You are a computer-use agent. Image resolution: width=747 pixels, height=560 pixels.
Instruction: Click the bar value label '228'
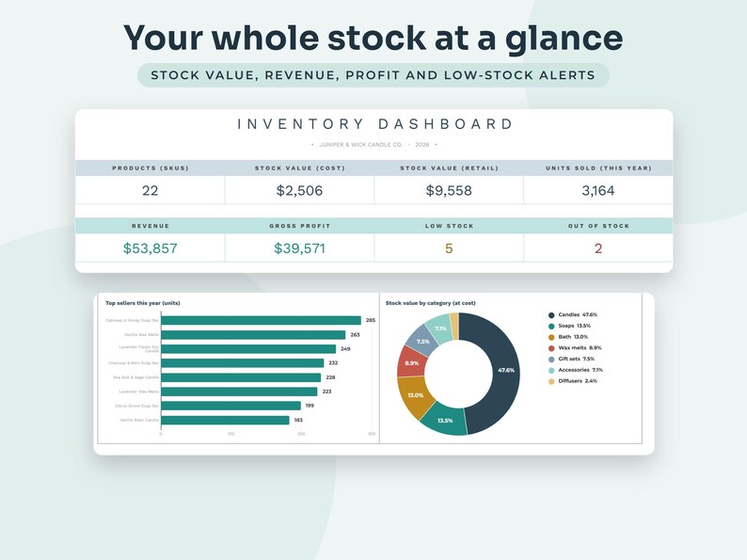330,377
